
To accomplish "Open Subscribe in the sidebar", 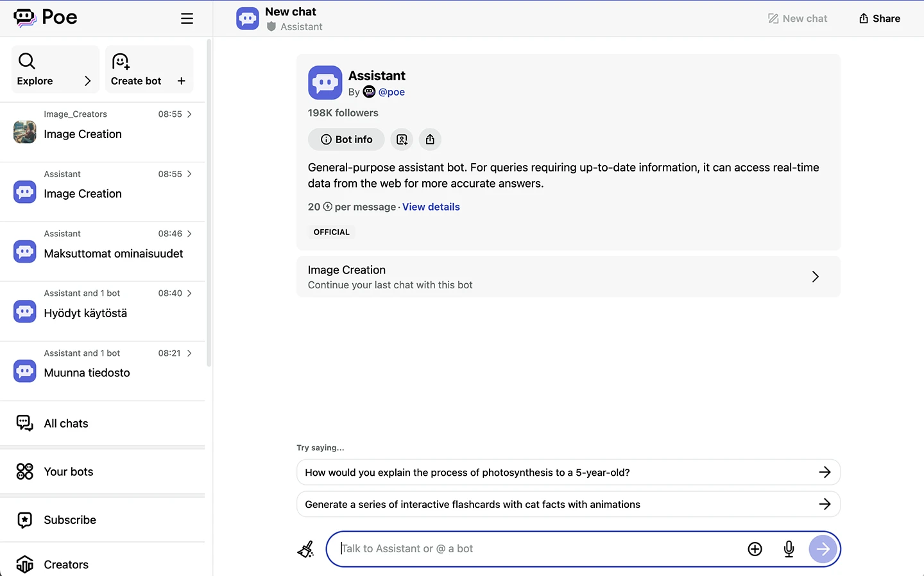I will pos(70,520).
